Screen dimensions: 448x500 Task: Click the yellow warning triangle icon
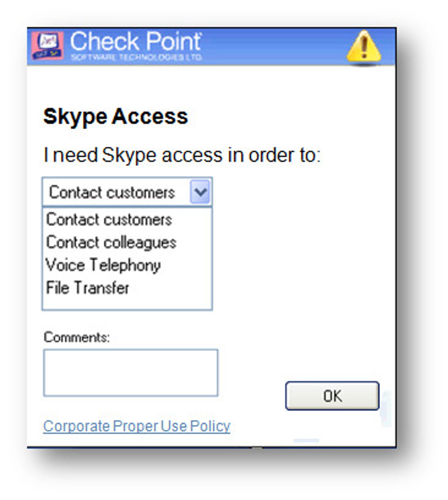coord(364,47)
